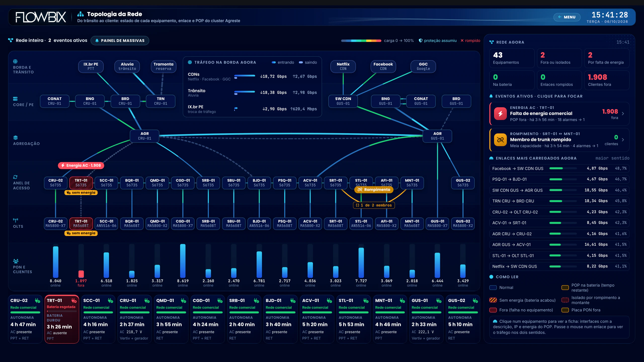The height and width of the screenshot is (362, 644).
Task: Click the network topology icon beside the title
Action: 80,14
